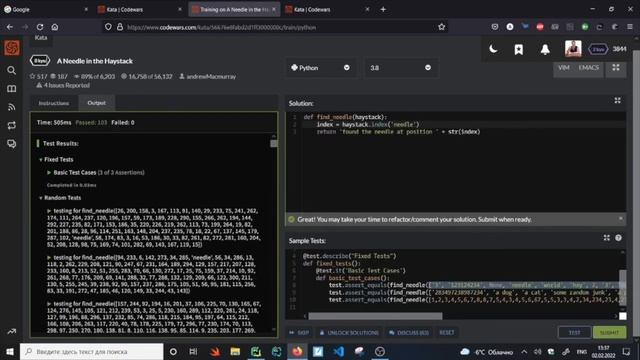Open DISCUSS link below the editor
Image resolution: width=640 pixels, height=360 pixels.
(x=409, y=333)
